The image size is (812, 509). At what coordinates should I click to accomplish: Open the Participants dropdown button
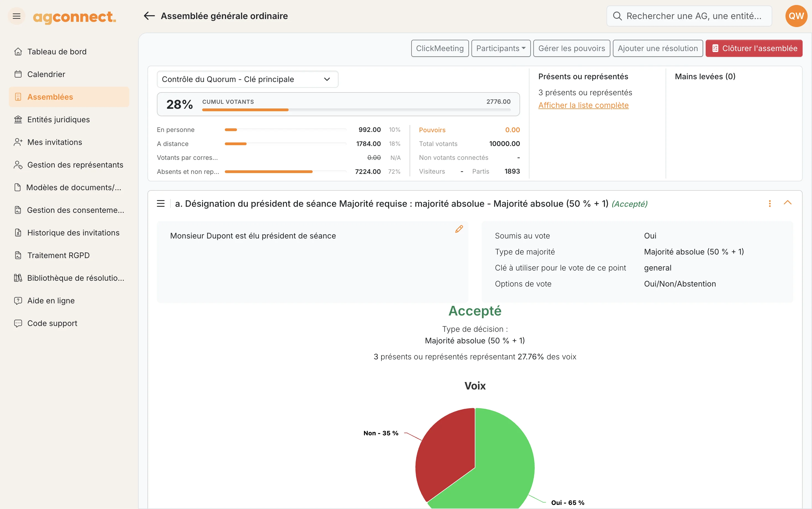coord(501,49)
